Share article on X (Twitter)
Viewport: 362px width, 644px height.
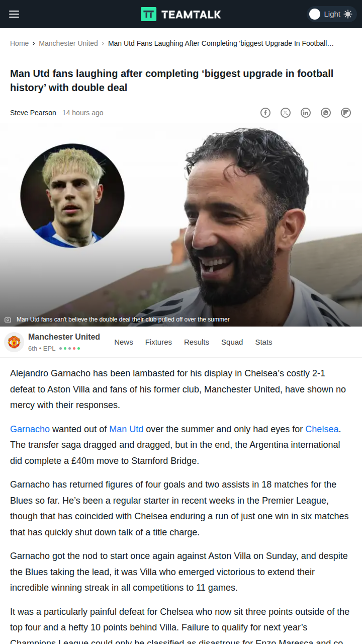pyautogui.click(x=286, y=113)
